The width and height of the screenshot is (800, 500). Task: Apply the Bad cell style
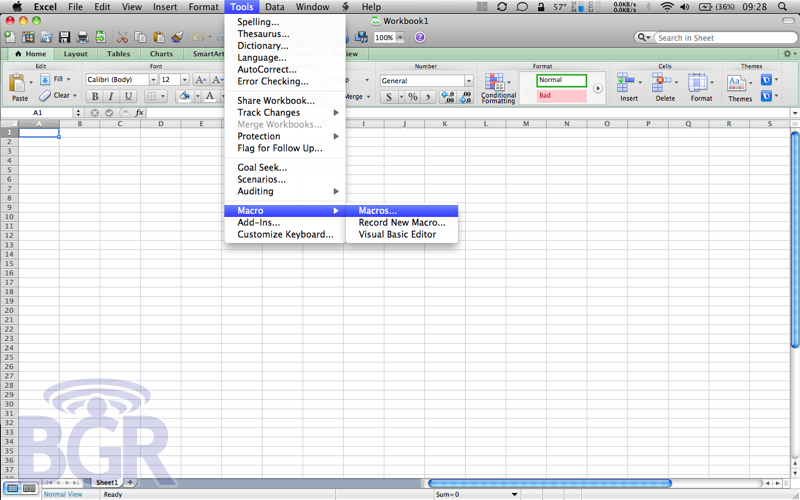point(561,96)
